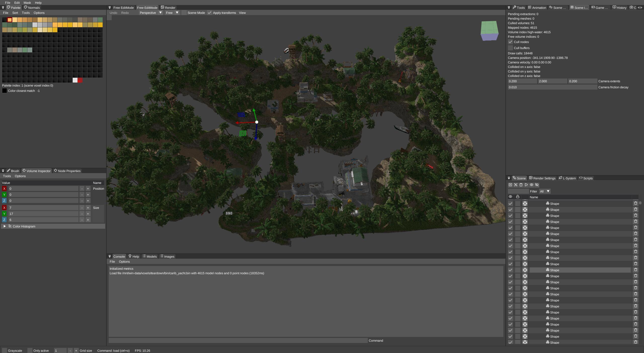Open the Tools tab with the wrench icon

[519, 8]
